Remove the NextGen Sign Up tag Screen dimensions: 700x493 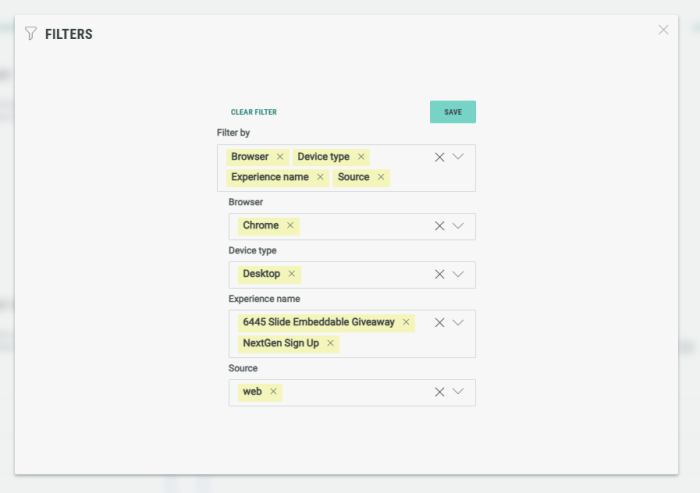tap(330, 343)
